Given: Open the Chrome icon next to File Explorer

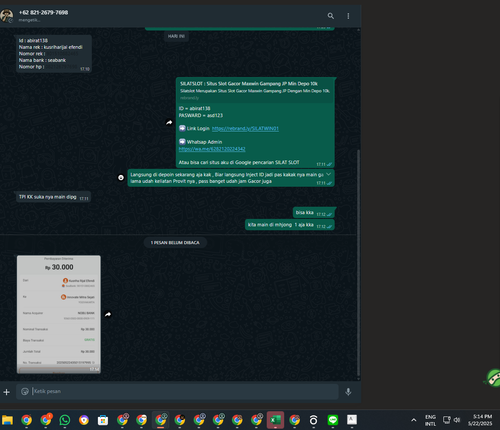Looking at the screenshot, I should (x=26, y=420).
